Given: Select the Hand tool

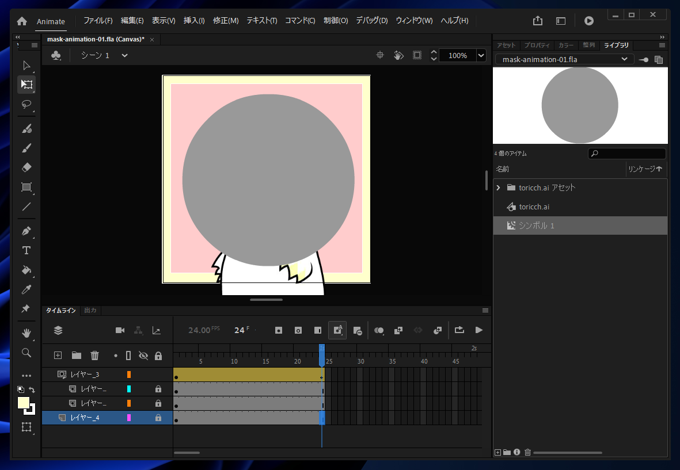Looking at the screenshot, I should click(27, 332).
